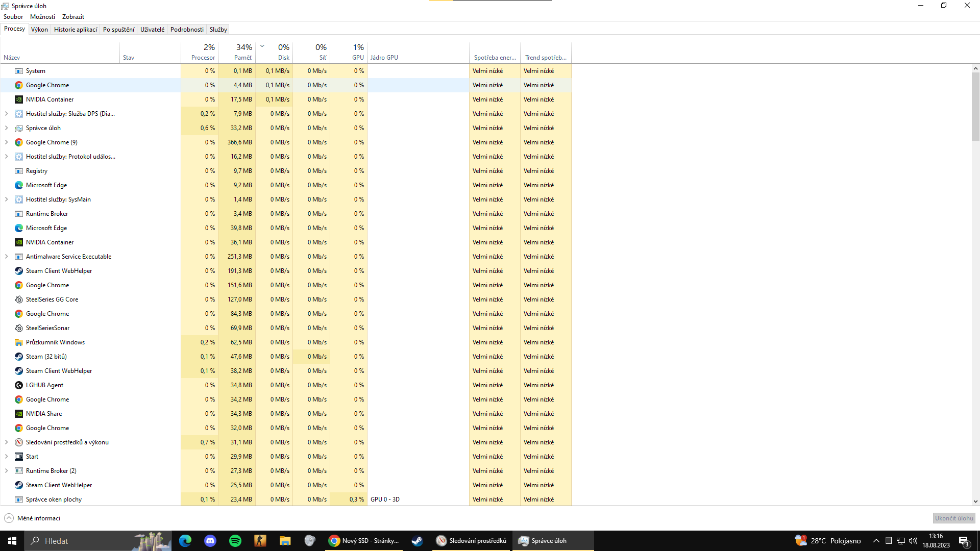This screenshot has height=551, width=980.
Task: Click the vertical scrollbar down arrow
Action: (975, 502)
